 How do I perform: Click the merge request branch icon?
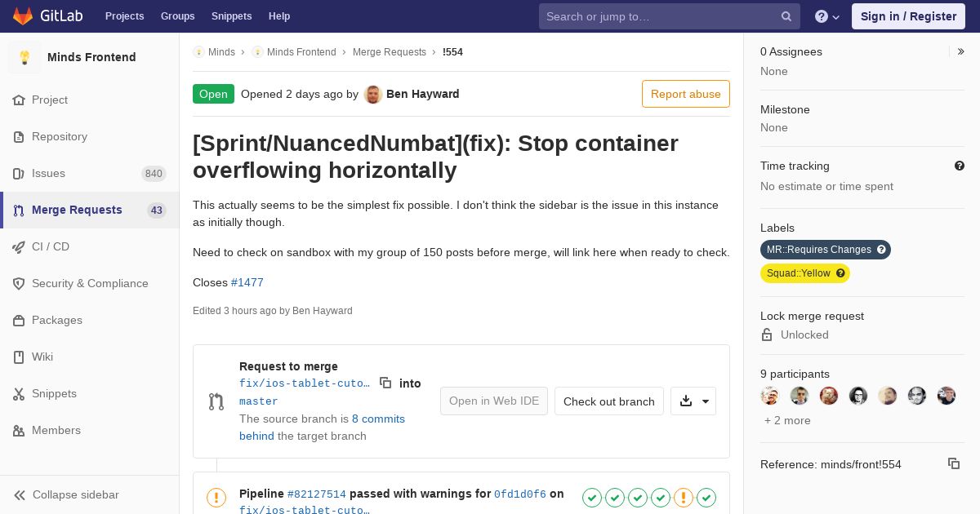coord(216,401)
